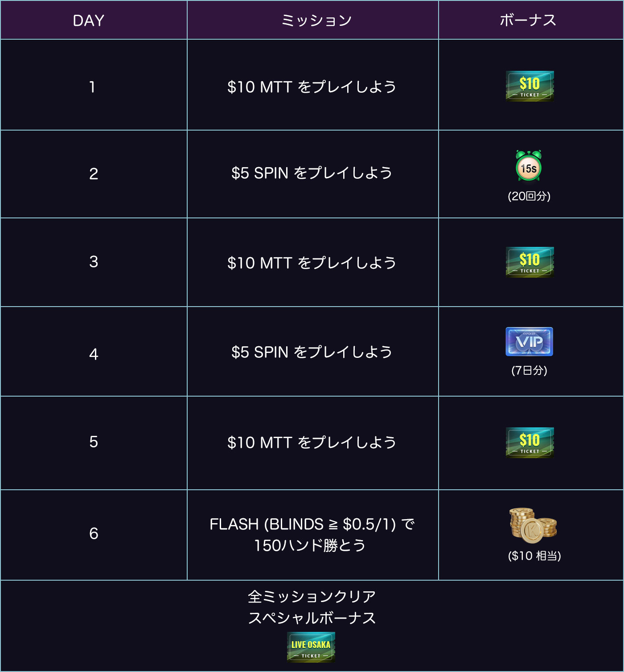Screen dimensions: 624x672
Task: Click the Day 5 $10 ticket icon
Action: (x=530, y=443)
